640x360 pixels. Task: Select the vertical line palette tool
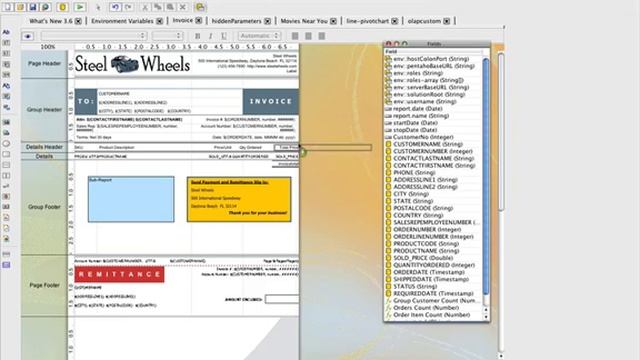coord(6,176)
